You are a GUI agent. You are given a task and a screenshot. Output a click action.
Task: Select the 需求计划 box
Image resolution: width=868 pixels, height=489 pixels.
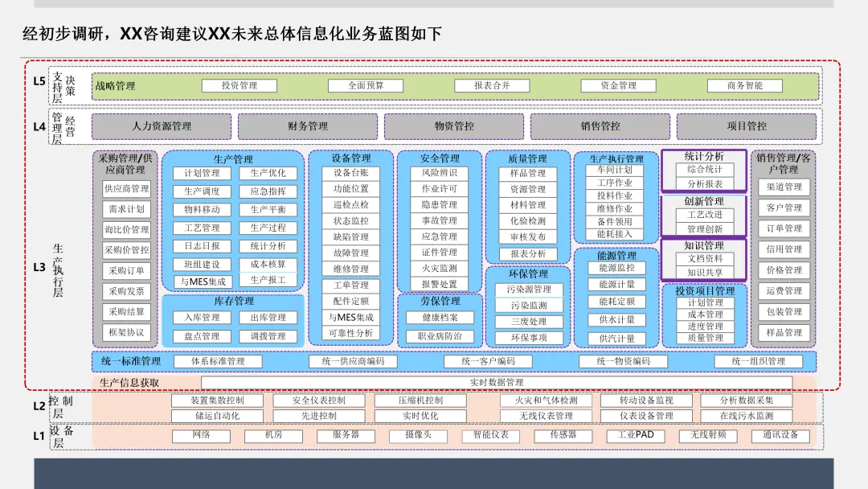tap(127, 209)
